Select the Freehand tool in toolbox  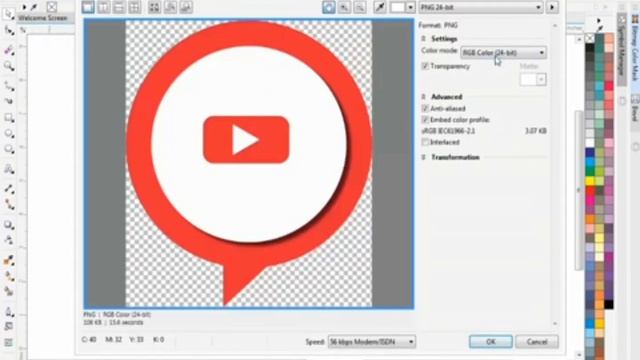coord(9,86)
